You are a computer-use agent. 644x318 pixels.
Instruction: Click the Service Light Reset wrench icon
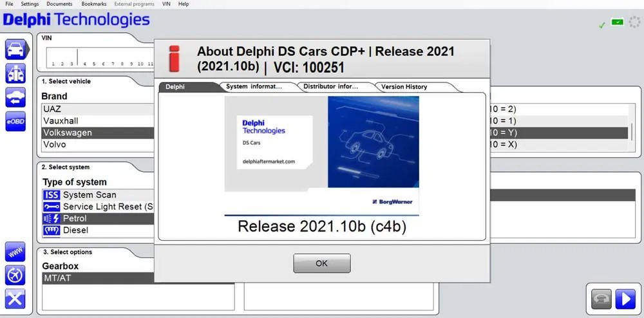(x=52, y=207)
